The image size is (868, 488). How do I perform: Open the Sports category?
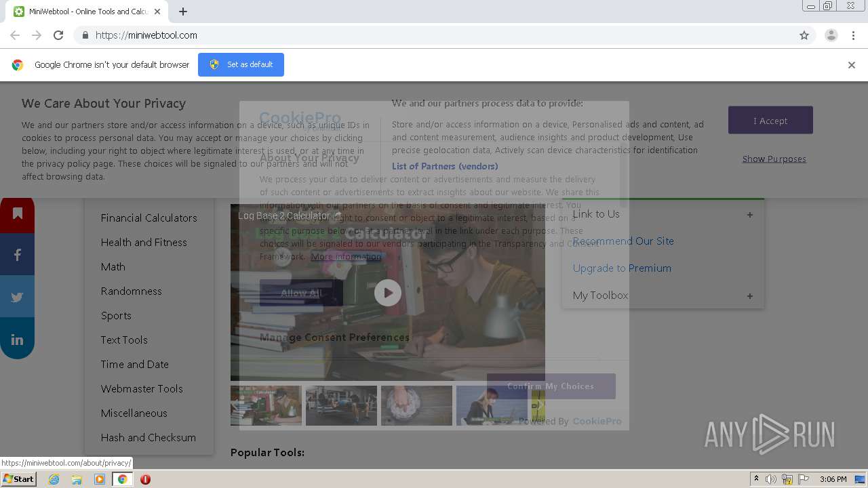(x=116, y=315)
